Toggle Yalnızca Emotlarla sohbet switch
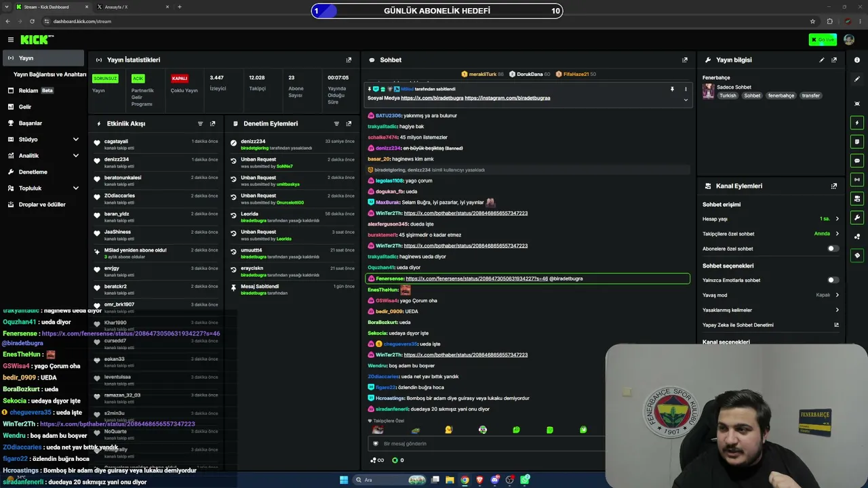868x488 pixels. [833, 280]
